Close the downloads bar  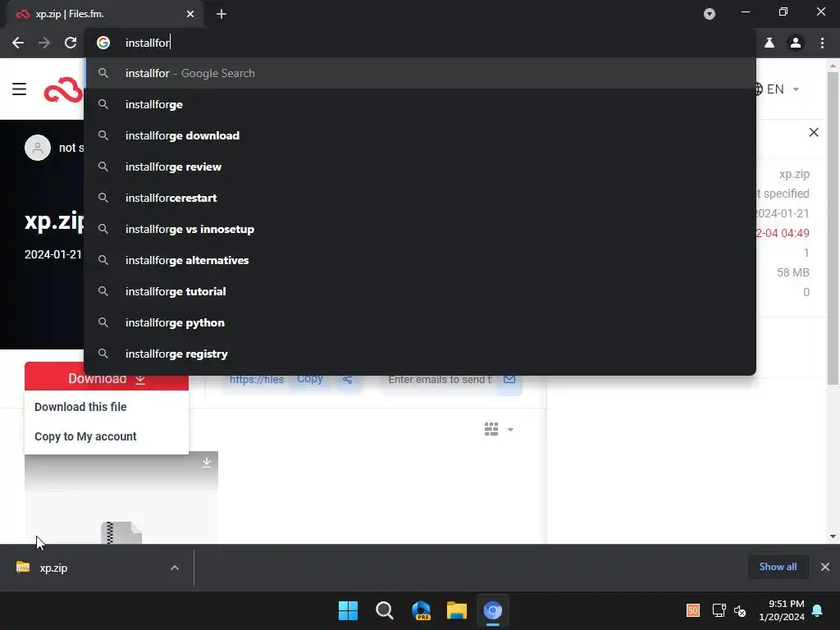tap(825, 567)
